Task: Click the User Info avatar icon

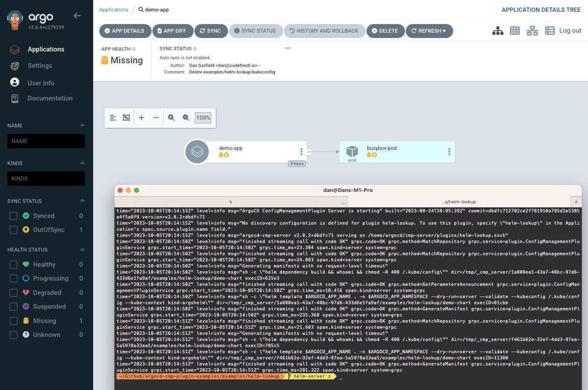Action: (x=15, y=82)
